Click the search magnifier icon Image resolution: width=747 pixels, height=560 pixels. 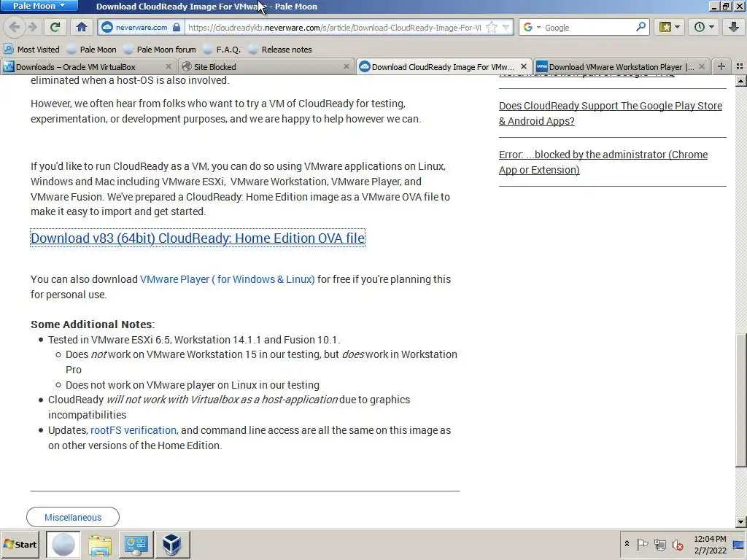coord(640,27)
